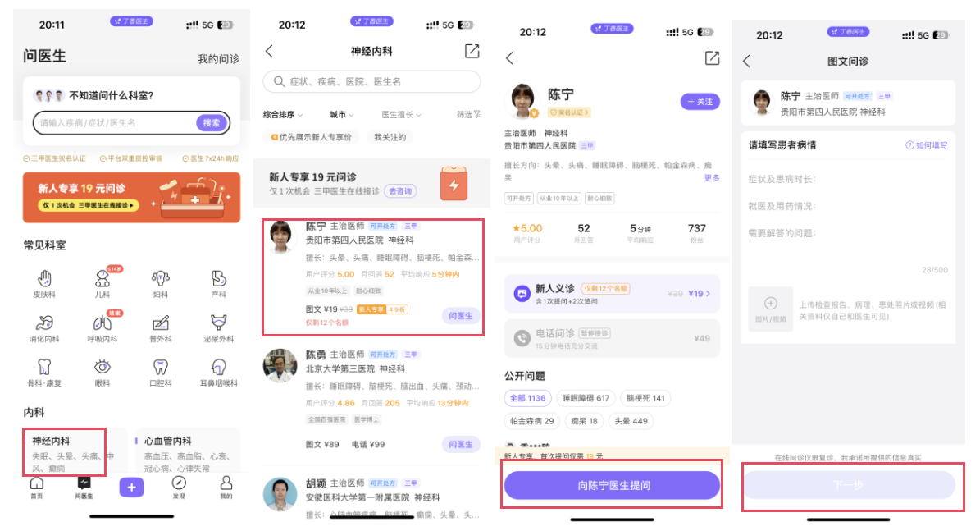Open 我的问诊 link
The width and height of the screenshot is (980, 531).
click(219, 59)
